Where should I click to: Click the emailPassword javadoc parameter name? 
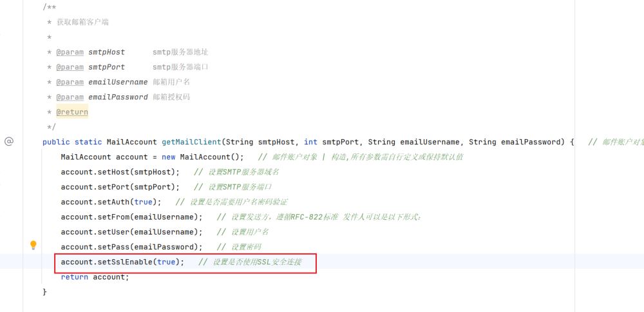coord(118,97)
